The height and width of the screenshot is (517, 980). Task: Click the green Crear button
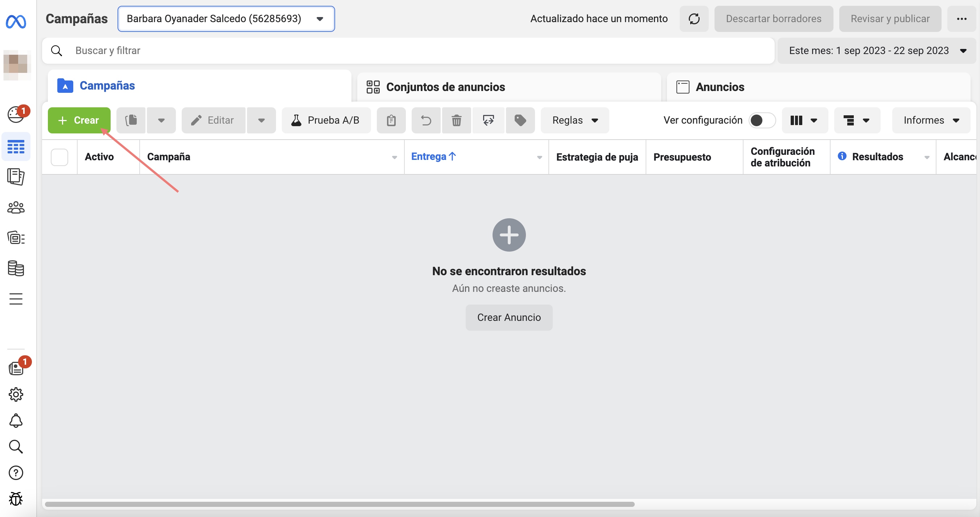click(79, 120)
